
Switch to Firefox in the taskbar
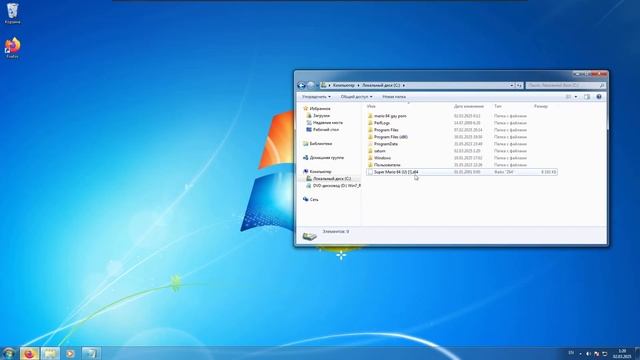(29, 353)
